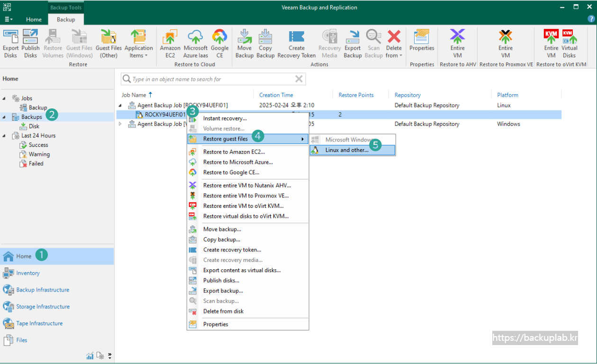Expand the second Agent Backup Job row
The width and height of the screenshot is (597, 364).
pos(120,124)
